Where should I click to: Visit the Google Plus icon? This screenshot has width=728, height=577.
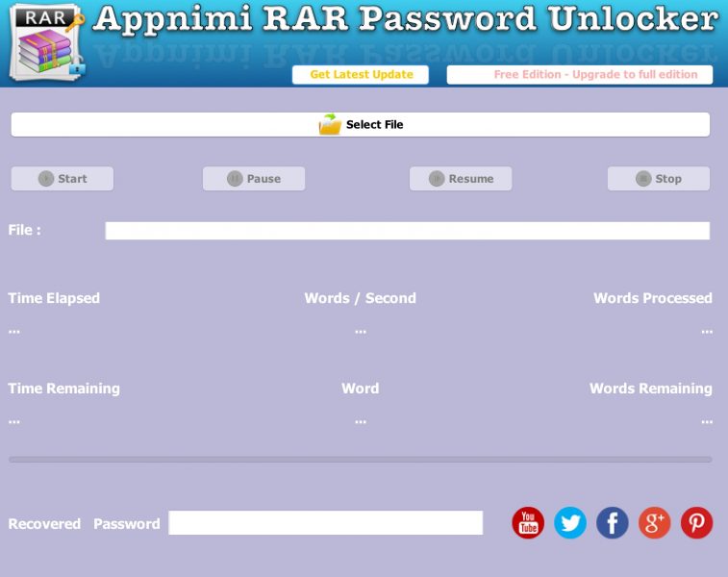(655, 523)
